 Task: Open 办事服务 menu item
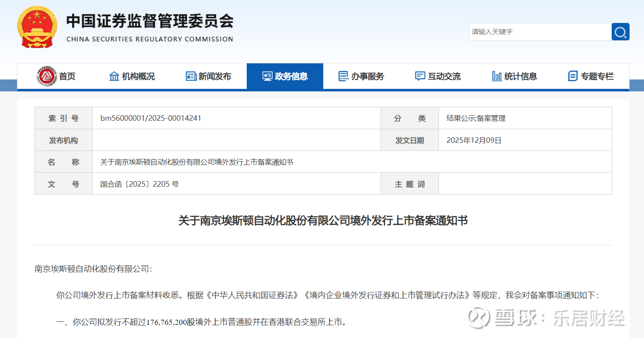pos(362,76)
